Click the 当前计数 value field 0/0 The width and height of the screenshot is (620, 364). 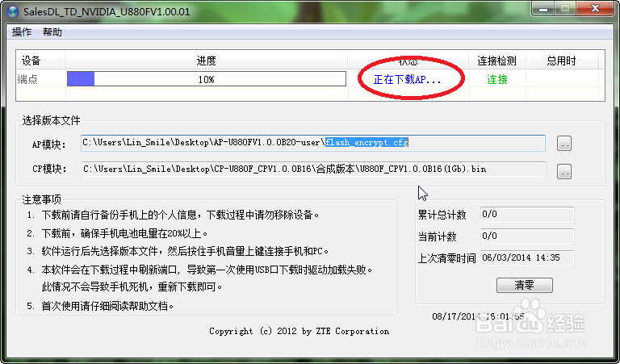[x=527, y=236]
